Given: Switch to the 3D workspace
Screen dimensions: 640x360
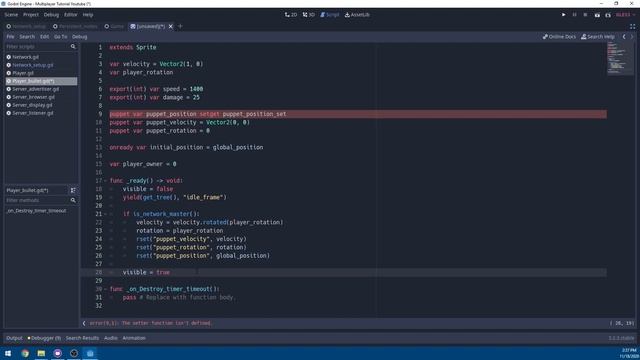Looking at the screenshot, I should [x=309, y=15].
